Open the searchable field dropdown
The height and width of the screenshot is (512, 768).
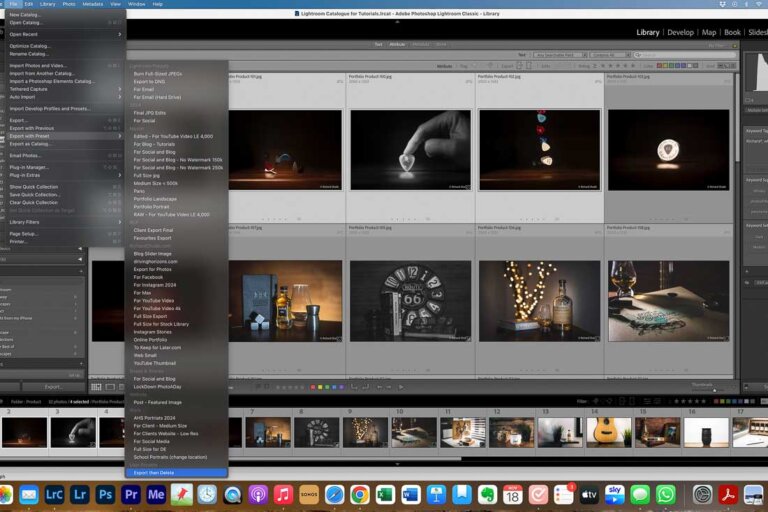pos(560,55)
